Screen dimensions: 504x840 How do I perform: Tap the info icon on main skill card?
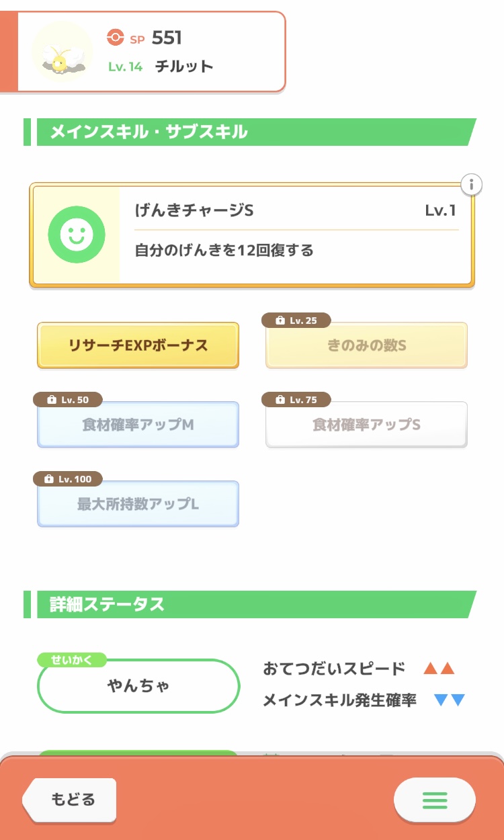(472, 184)
